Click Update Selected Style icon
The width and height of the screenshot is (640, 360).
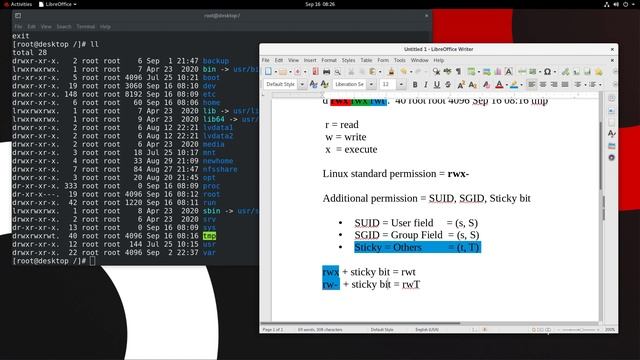[x=313, y=84]
